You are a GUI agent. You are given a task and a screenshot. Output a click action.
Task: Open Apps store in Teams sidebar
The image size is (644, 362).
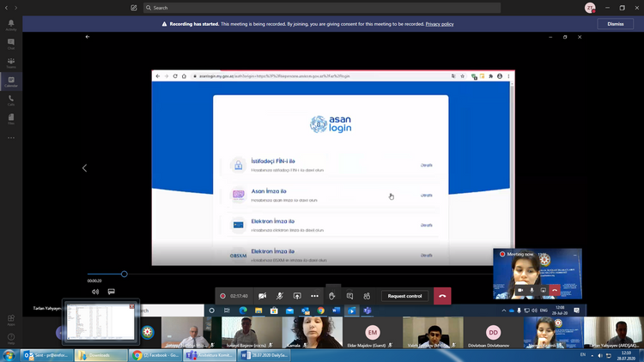[x=11, y=320]
